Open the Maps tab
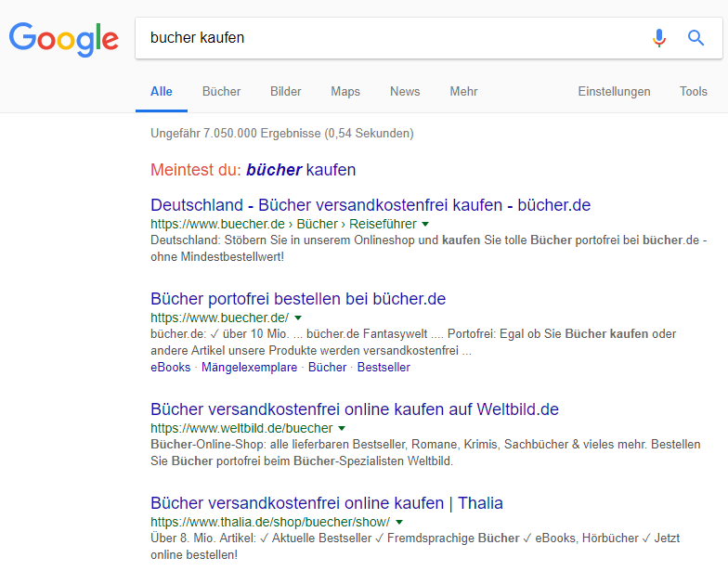Viewport: 728px width, 571px height. (x=345, y=91)
